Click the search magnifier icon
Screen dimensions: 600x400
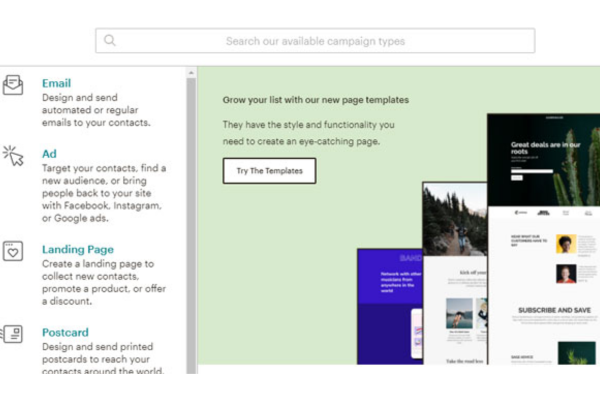(x=110, y=40)
